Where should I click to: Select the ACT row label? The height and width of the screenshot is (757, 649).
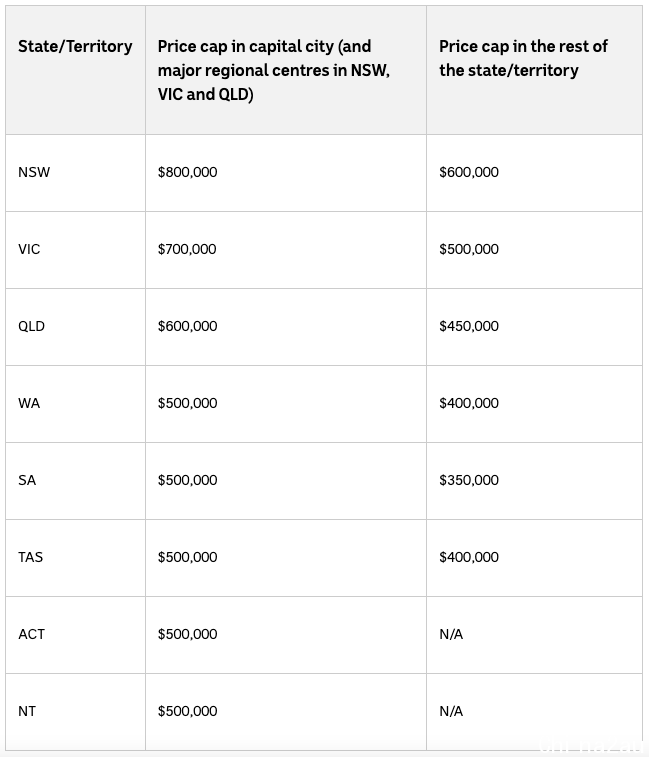(x=31, y=634)
